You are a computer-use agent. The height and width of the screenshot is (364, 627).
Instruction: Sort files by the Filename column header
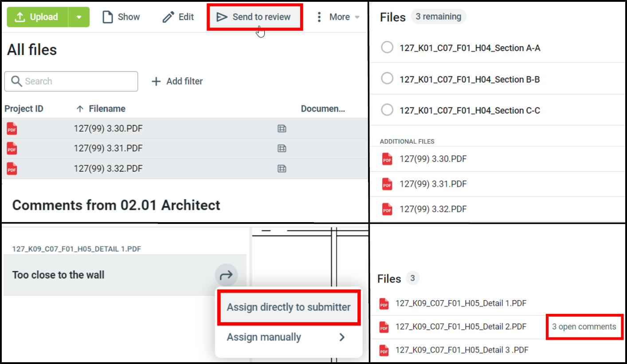pyautogui.click(x=106, y=109)
